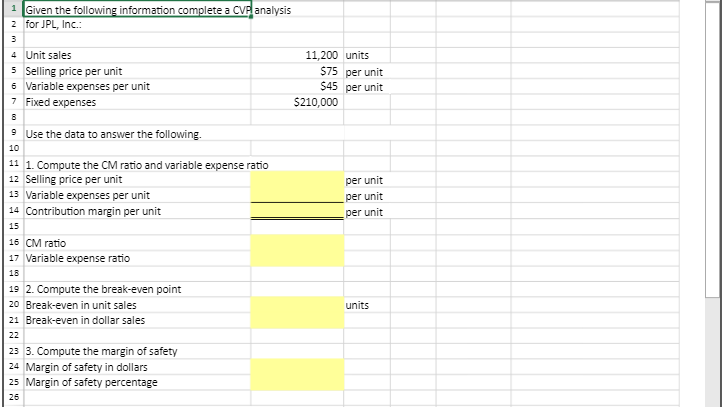This screenshot has width=723, height=407.
Task: Select the 'Unit sales' label cell
Action: [x=137, y=55]
